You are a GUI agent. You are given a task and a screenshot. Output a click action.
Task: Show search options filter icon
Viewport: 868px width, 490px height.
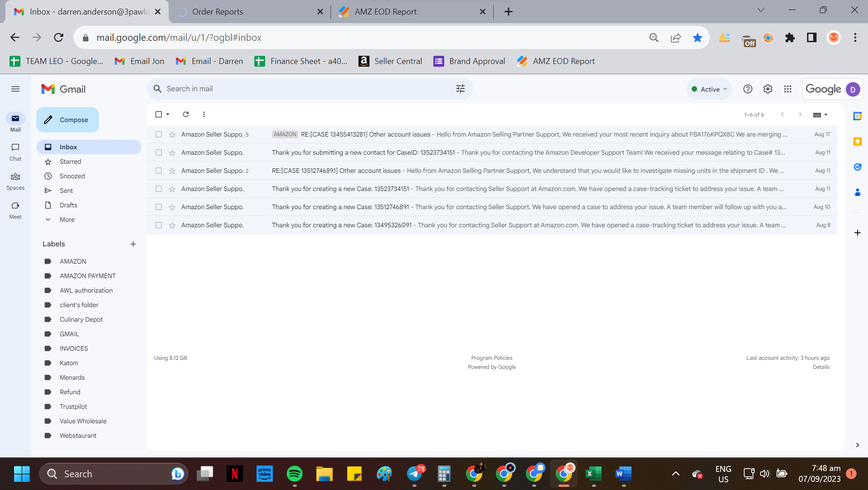coord(461,89)
